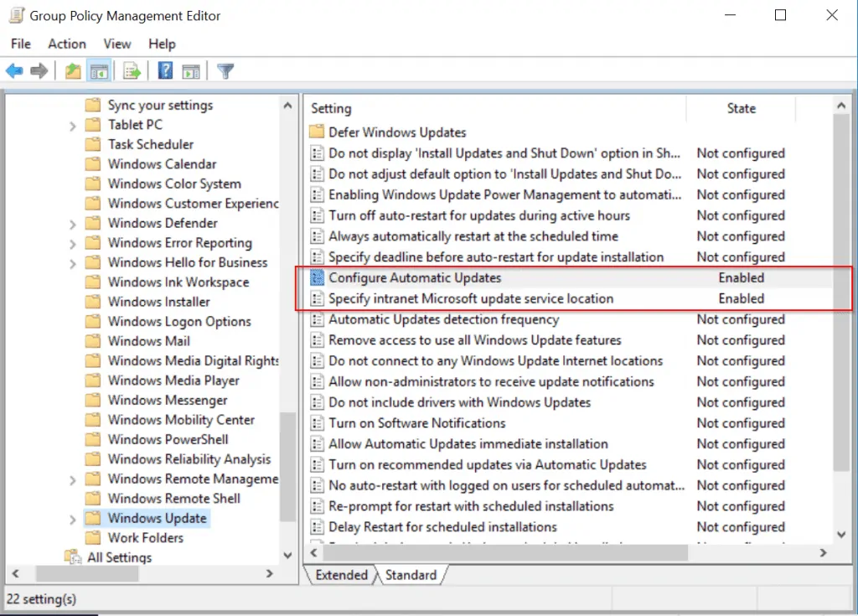
Task: Toggle the Show/Hide Console Tree icon
Action: (x=100, y=70)
